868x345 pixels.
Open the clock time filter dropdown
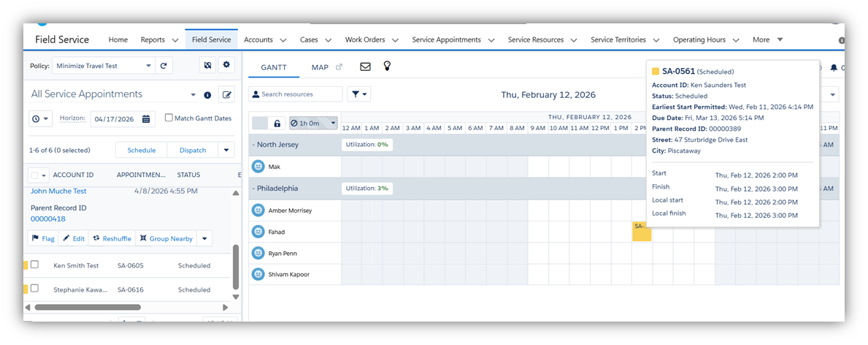40,118
